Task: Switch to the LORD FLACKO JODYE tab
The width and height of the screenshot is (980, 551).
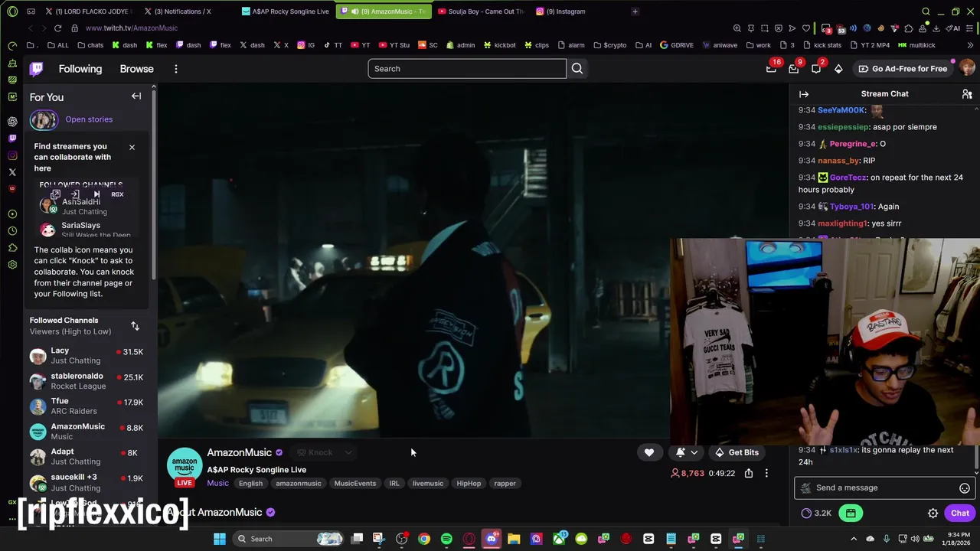Action: coord(88,11)
